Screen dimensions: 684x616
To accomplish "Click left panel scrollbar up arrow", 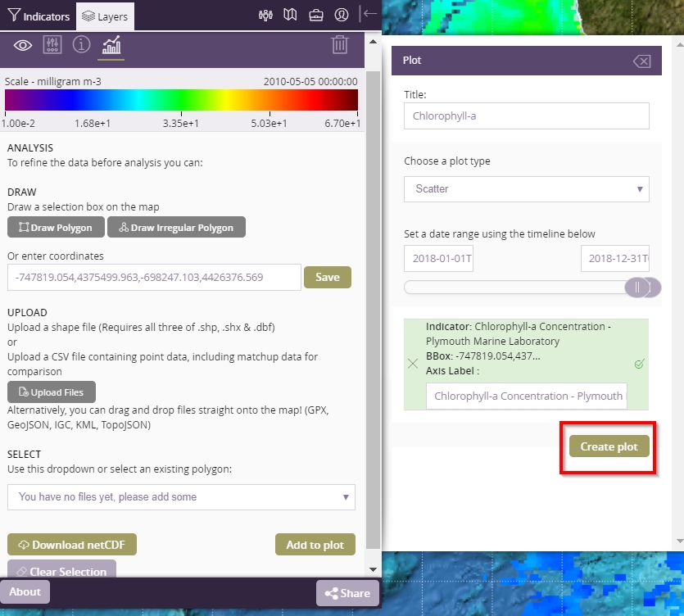I will coord(373,42).
